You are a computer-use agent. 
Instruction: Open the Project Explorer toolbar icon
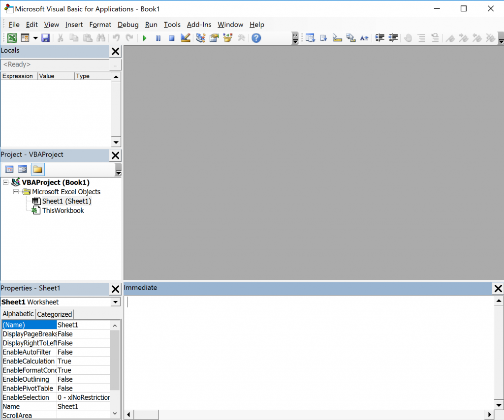click(x=200, y=38)
